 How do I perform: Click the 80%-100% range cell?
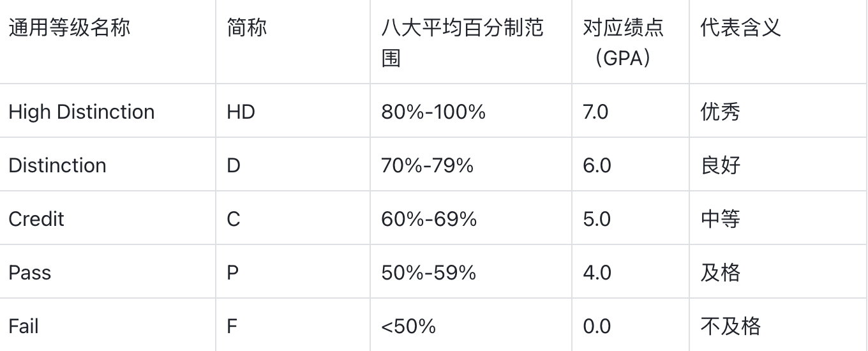(x=433, y=112)
